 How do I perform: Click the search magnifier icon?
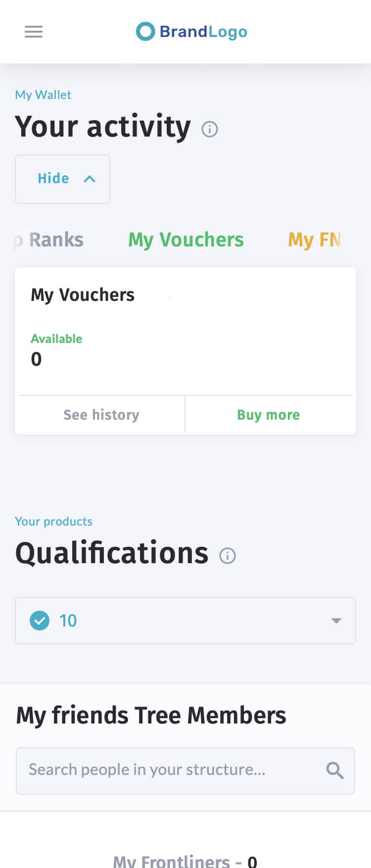tap(335, 771)
